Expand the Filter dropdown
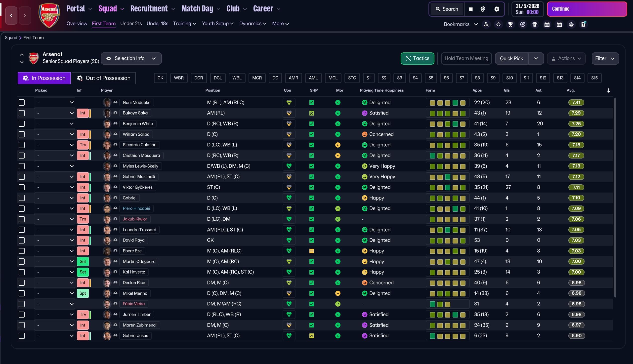 [605, 58]
